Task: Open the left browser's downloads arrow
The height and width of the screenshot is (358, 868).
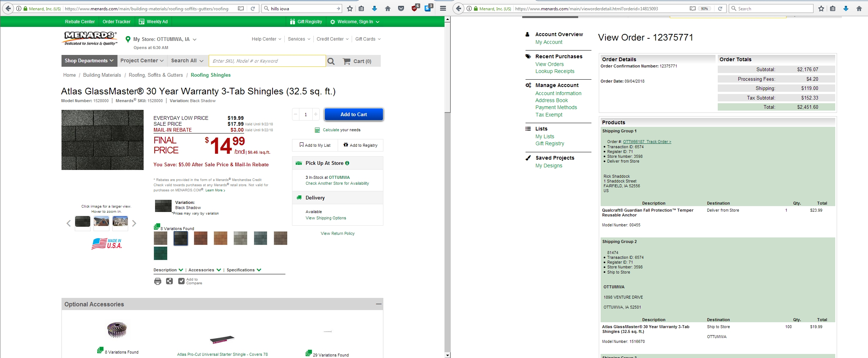Action: point(375,8)
